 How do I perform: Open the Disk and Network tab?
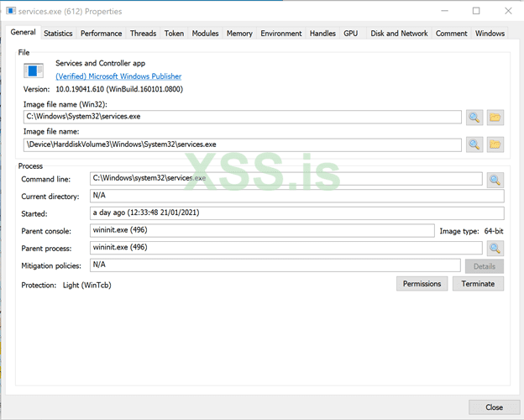tap(399, 34)
